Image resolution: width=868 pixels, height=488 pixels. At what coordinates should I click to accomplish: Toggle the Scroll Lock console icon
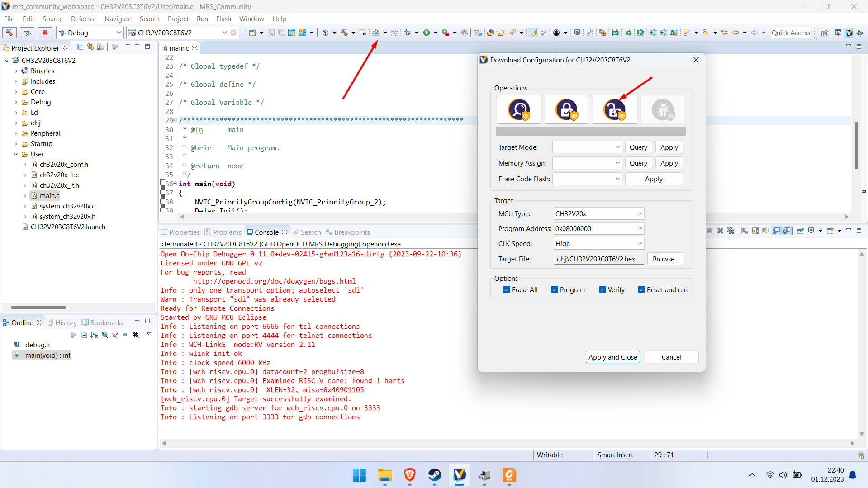click(x=755, y=231)
